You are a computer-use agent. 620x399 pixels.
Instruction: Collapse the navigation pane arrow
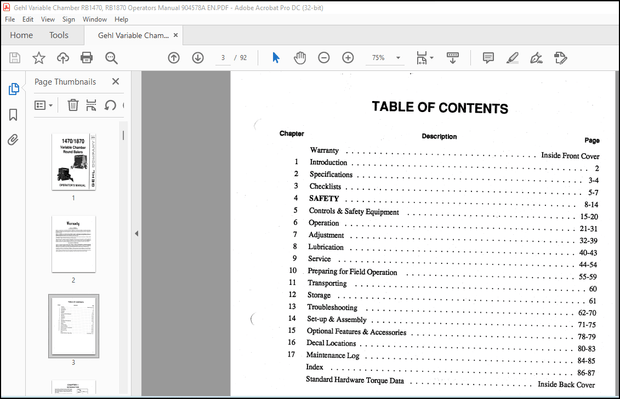click(136, 233)
